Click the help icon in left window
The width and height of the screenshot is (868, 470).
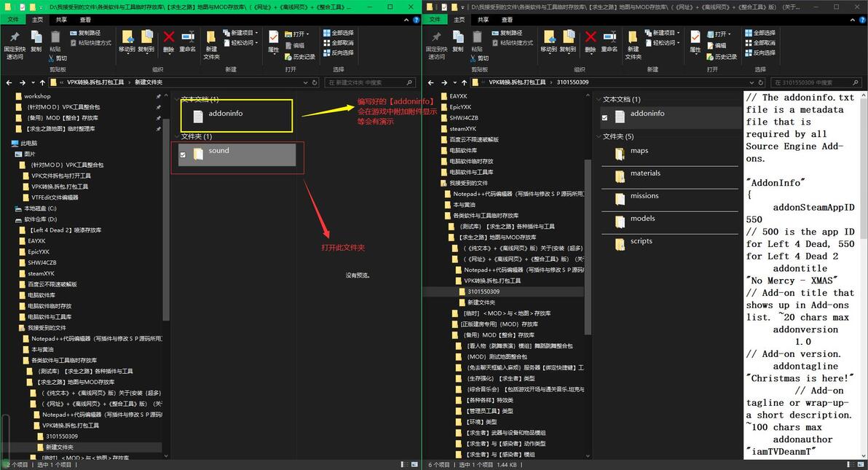tap(416, 20)
